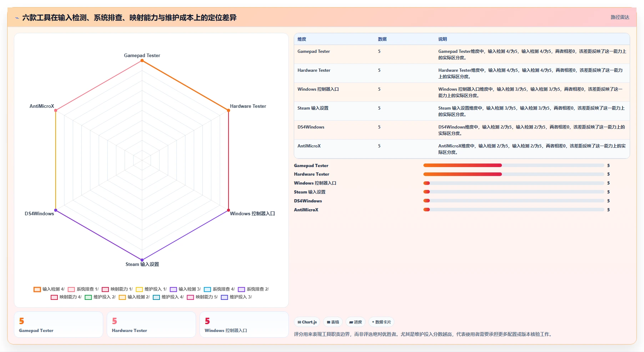Click the radar point at the Hardware Tester vertex

click(228, 110)
